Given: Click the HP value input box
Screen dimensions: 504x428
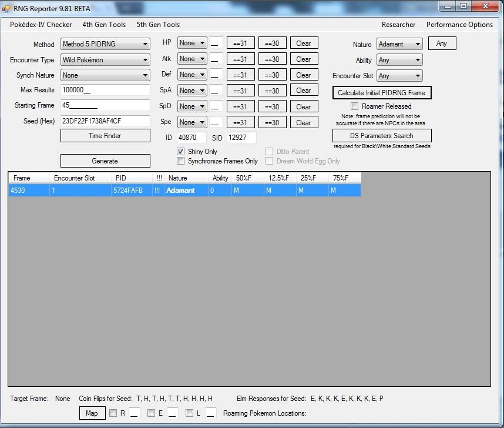Looking at the screenshot, I should point(216,43).
